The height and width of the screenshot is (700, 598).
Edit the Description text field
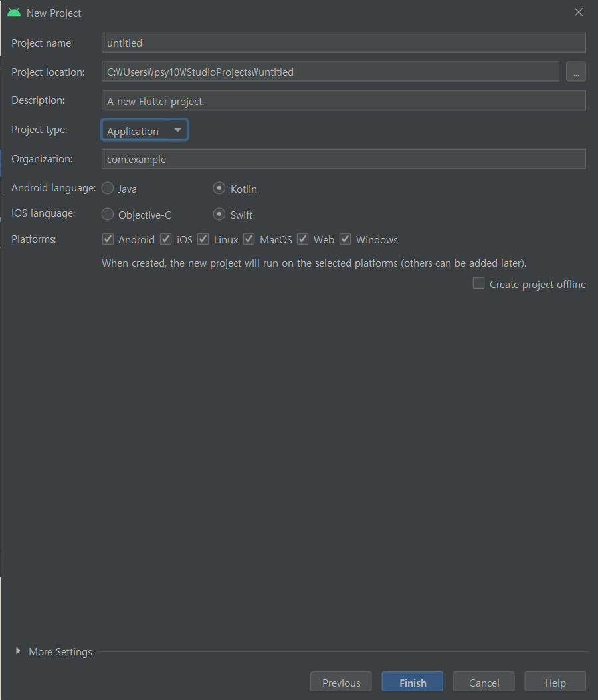click(344, 101)
